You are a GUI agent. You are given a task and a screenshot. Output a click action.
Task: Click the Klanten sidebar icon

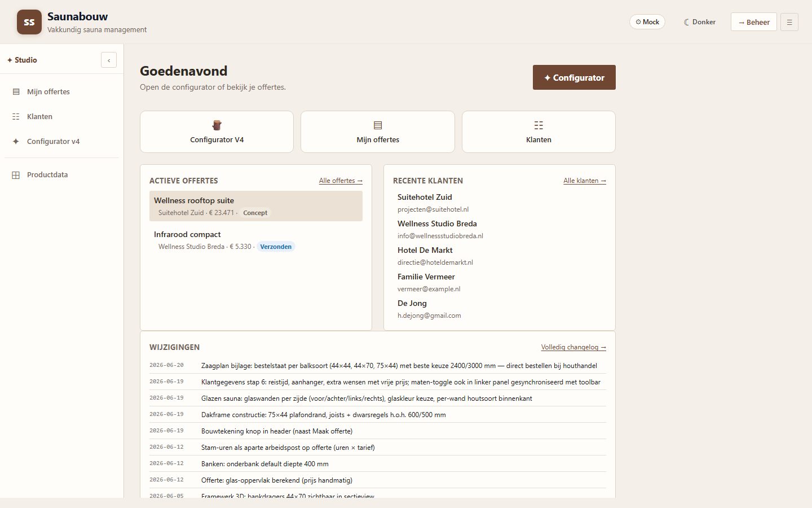click(16, 116)
